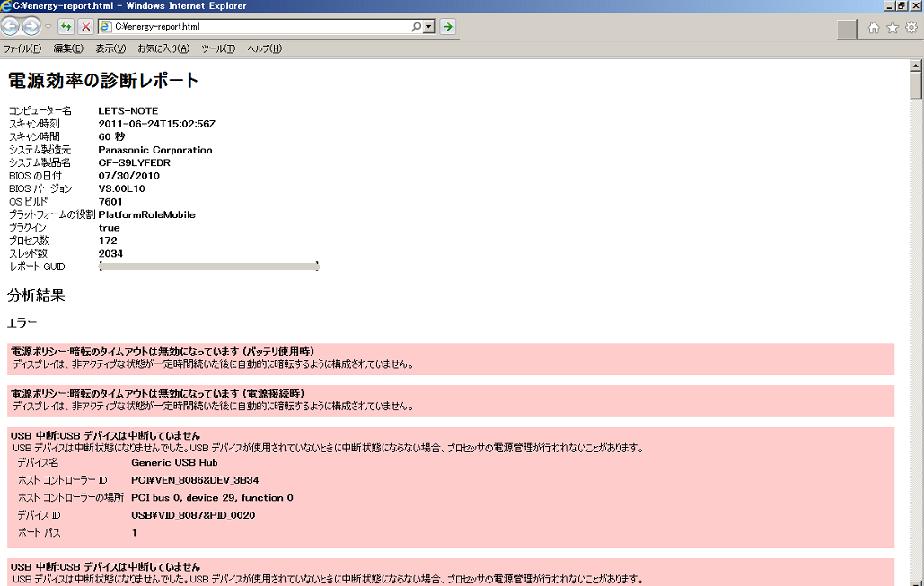Click the scrollbar up arrow
Screen dimensions: 924x586
(916, 66)
